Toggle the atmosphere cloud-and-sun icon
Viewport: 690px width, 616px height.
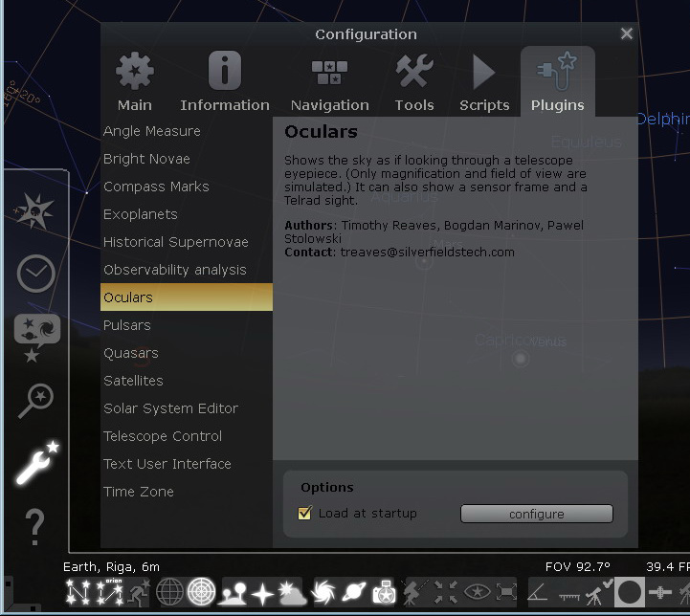[x=292, y=593]
